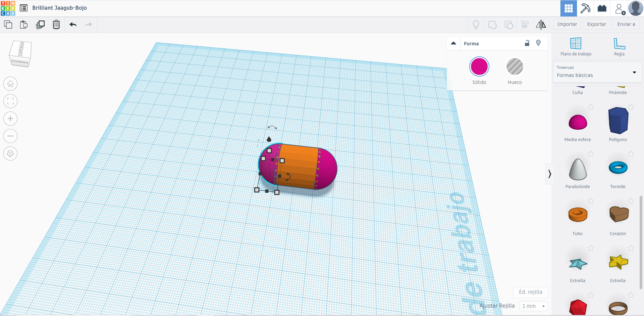Click the Sólido magenta color swatch
This screenshot has height=316, width=644.
click(x=479, y=66)
